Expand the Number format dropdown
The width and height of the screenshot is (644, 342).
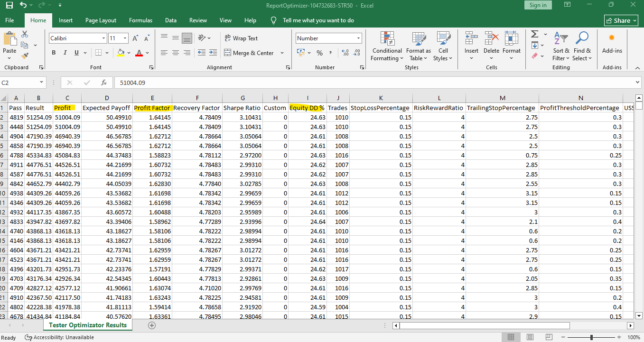358,38
